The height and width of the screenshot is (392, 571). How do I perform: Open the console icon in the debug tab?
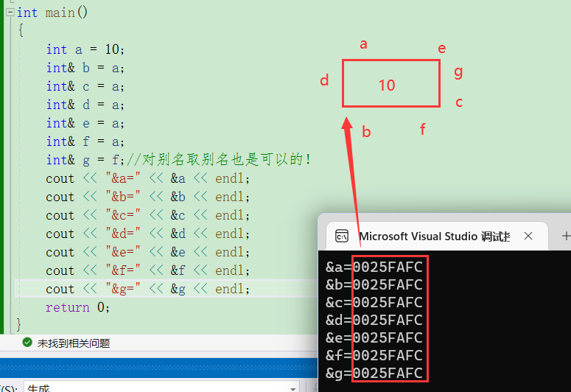pos(342,236)
